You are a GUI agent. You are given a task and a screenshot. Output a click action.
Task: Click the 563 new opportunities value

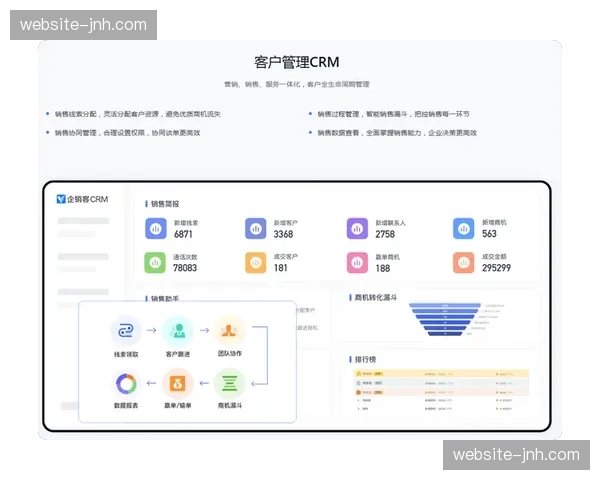point(489,233)
